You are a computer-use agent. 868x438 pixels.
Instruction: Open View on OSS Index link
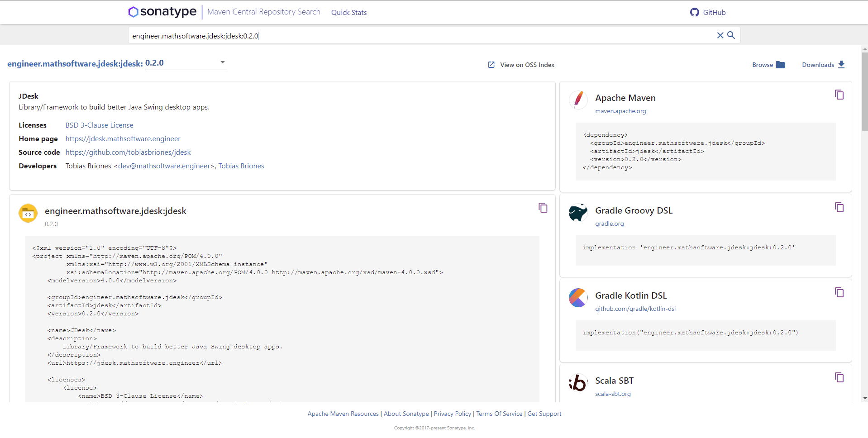tap(527, 65)
